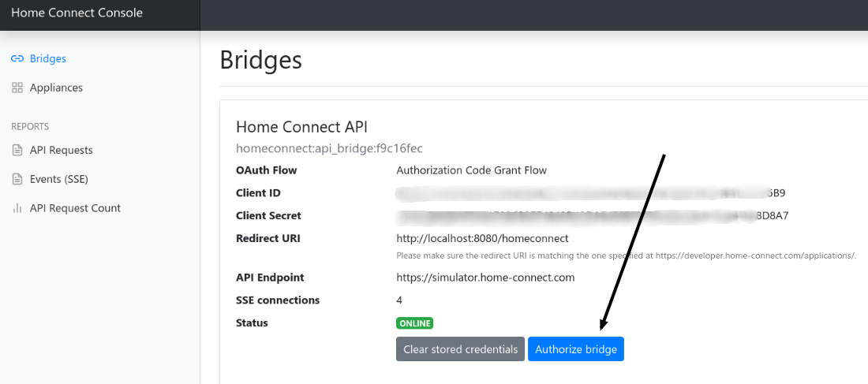Click the Redirect URI localhost value

[x=482, y=238]
